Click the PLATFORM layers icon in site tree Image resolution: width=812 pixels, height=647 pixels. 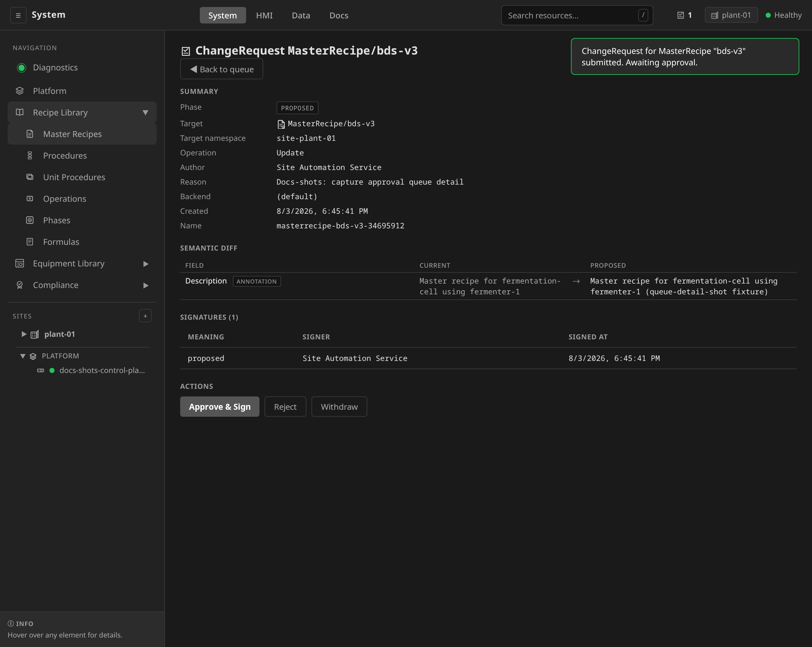pyautogui.click(x=33, y=356)
